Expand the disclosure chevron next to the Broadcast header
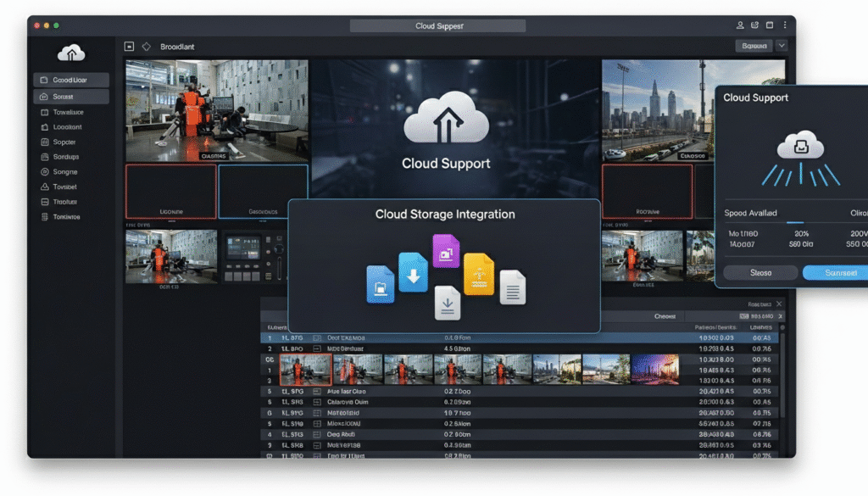The image size is (868, 496). [146, 47]
